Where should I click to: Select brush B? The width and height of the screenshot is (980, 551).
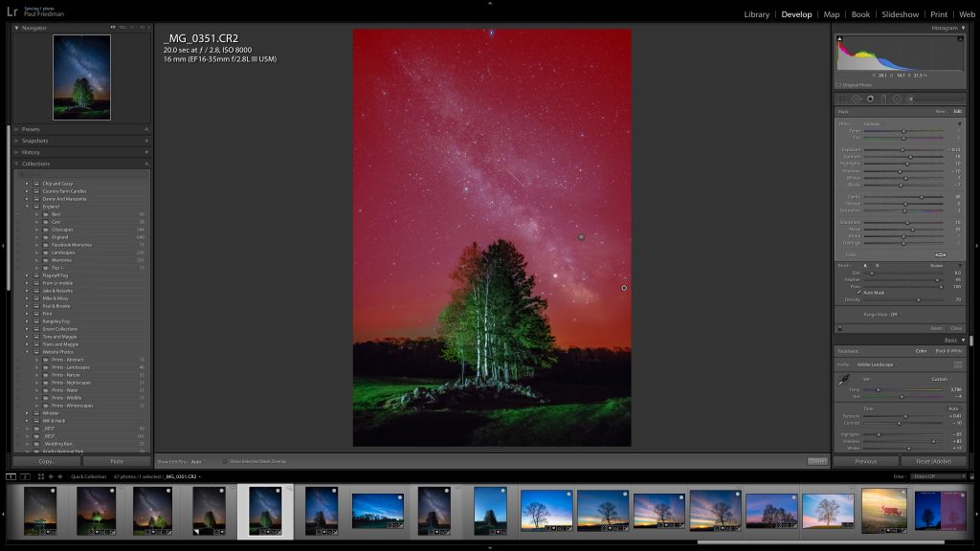coord(877,266)
